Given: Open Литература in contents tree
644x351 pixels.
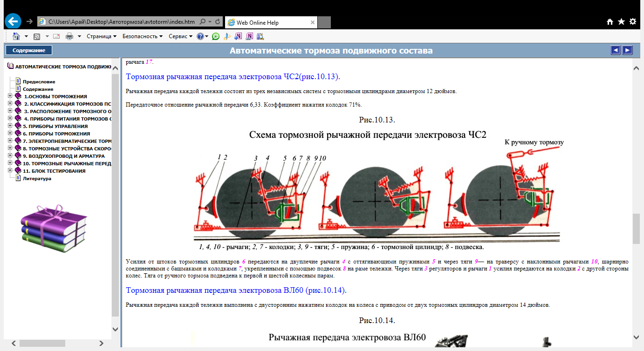Looking at the screenshot, I should pos(37,178).
